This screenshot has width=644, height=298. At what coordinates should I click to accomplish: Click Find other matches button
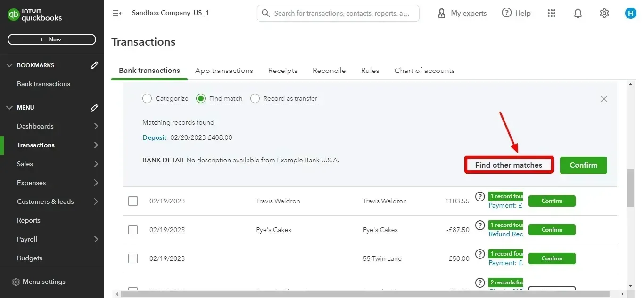(509, 165)
